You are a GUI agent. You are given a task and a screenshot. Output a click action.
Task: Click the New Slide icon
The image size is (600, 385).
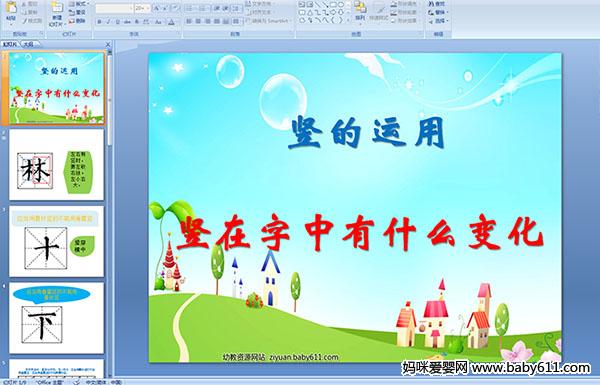click(56, 13)
